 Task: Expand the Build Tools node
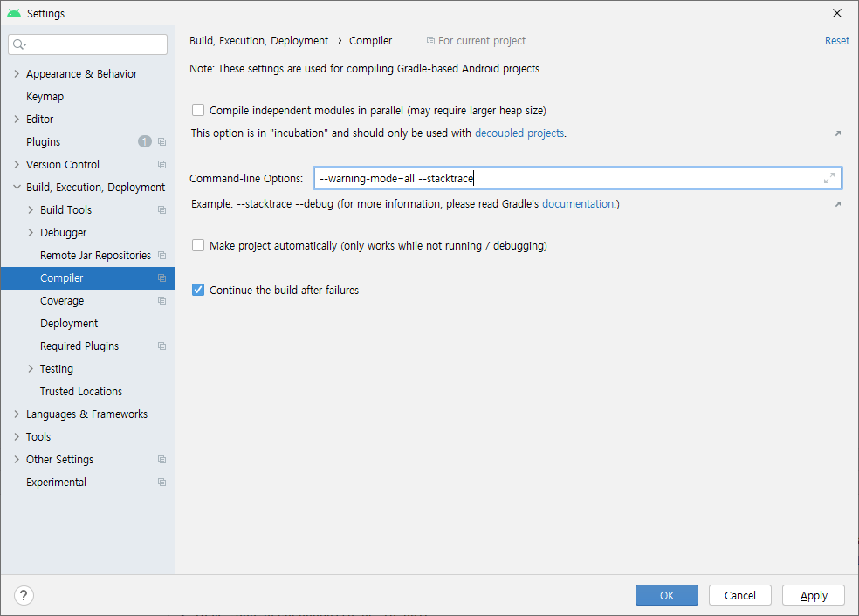tap(31, 209)
